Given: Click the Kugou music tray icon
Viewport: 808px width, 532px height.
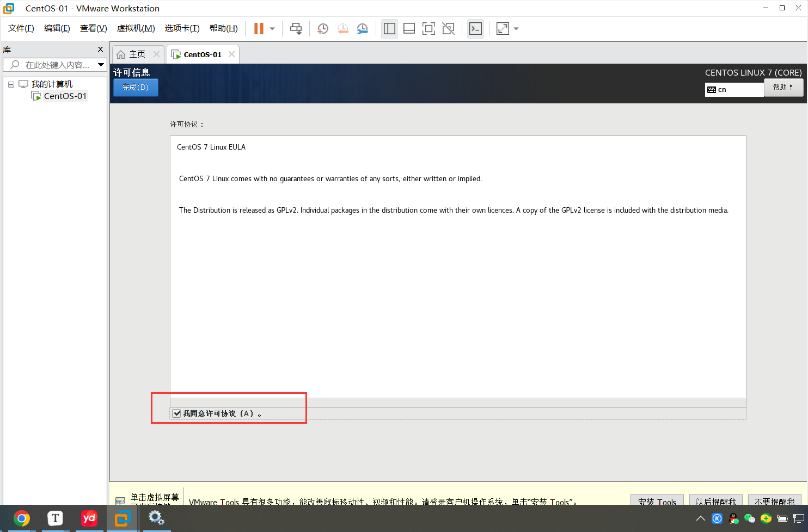Looking at the screenshot, I should coord(717,518).
